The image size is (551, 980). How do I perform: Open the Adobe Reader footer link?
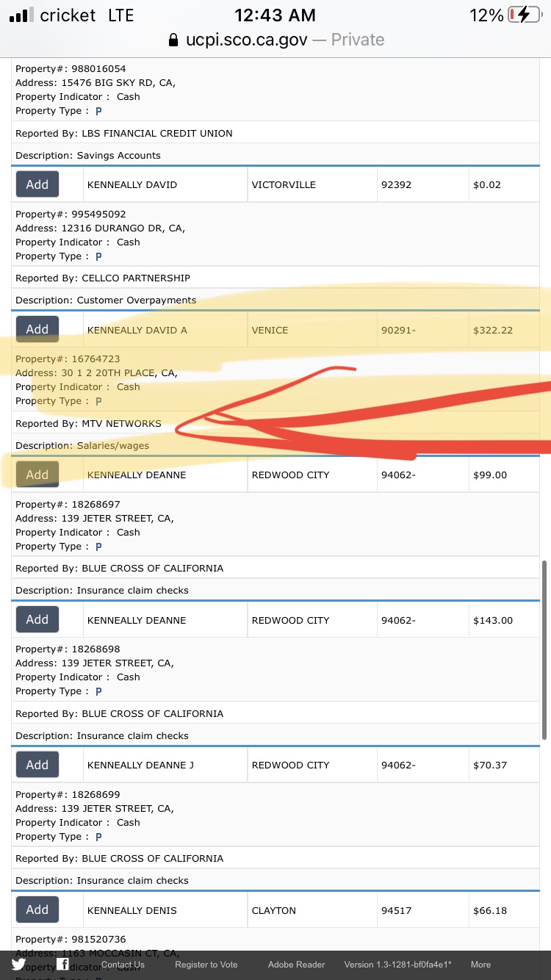(296, 965)
